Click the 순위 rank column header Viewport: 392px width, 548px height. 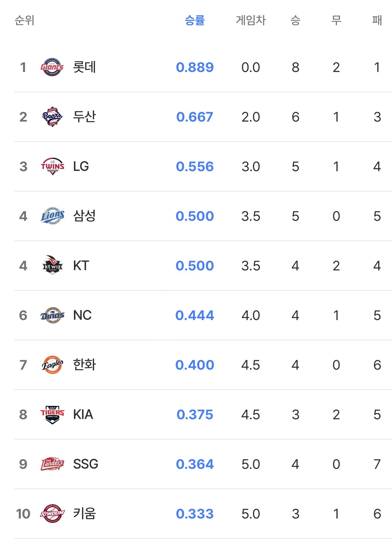[25, 20]
